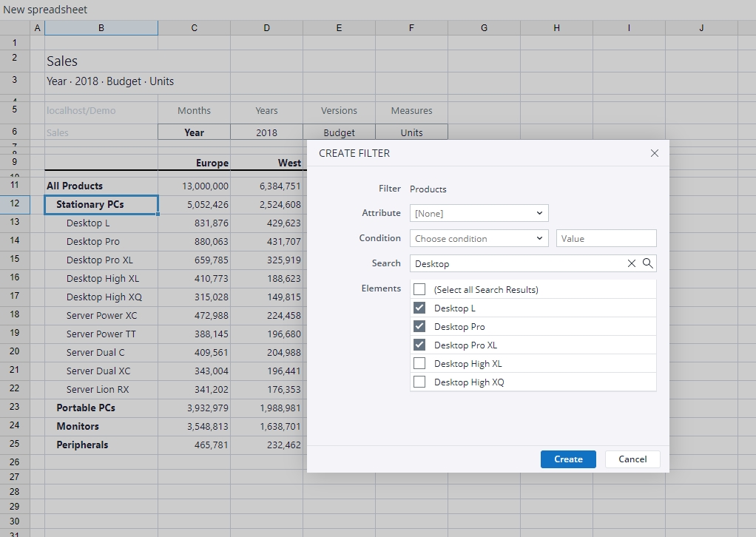
Task: Click the Portable PCs row label
Action: point(86,408)
